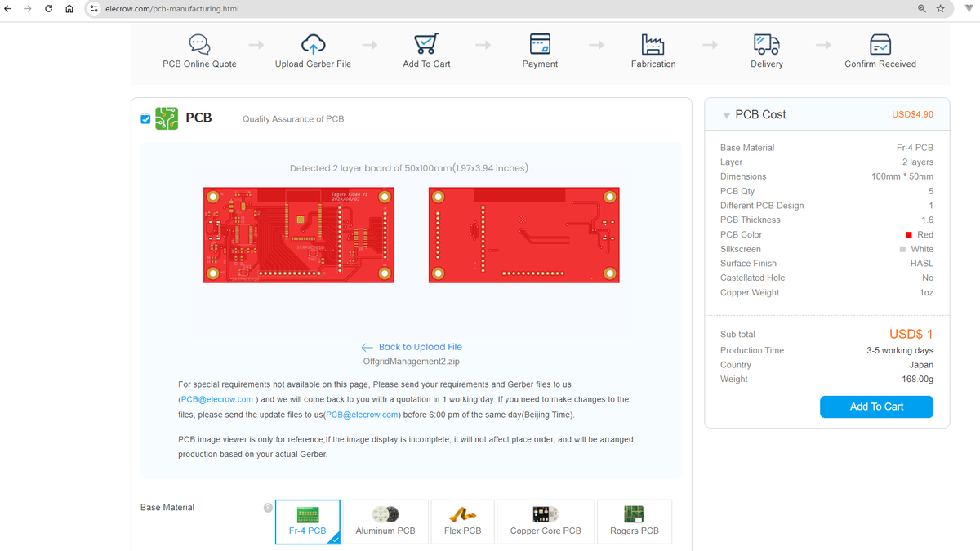Select the Copper Core PCB base material
This screenshot has width=980, height=551.
pyautogui.click(x=546, y=522)
